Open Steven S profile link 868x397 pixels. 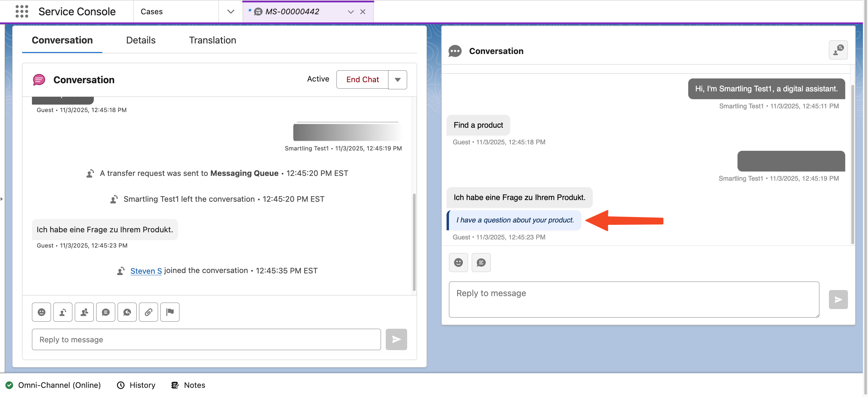click(x=146, y=271)
